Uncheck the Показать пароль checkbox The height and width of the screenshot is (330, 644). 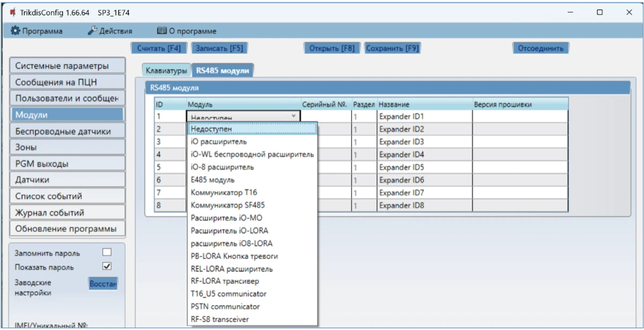click(107, 266)
